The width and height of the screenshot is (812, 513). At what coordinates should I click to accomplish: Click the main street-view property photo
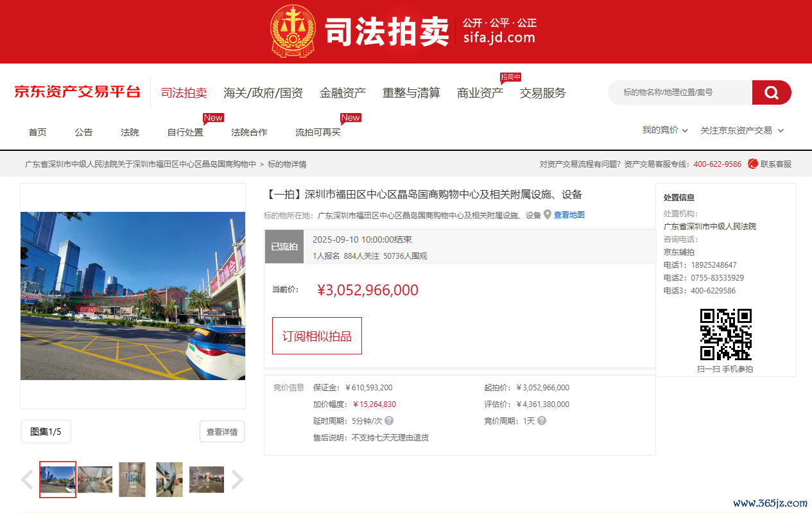click(133, 296)
